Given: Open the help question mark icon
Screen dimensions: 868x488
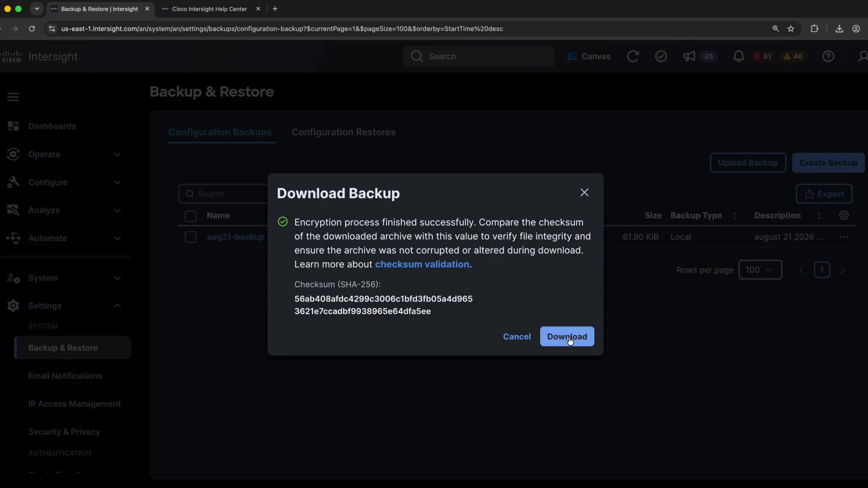Looking at the screenshot, I should pyautogui.click(x=828, y=56).
